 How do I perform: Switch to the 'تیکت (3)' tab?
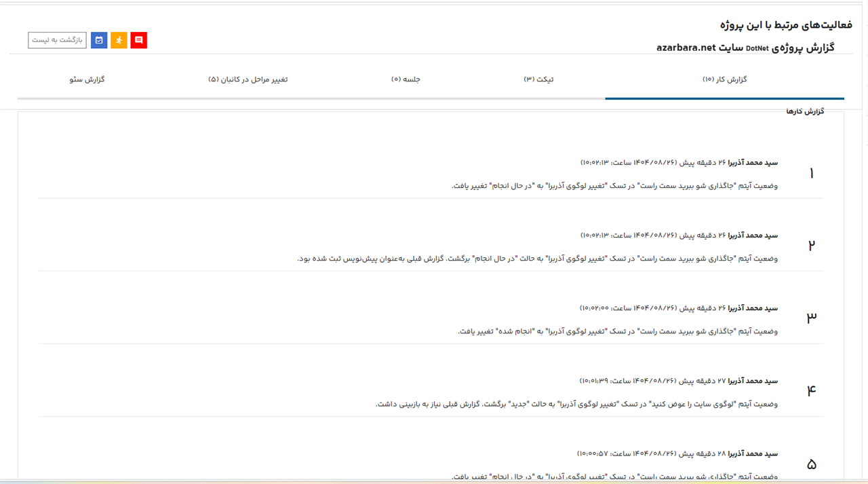point(538,79)
